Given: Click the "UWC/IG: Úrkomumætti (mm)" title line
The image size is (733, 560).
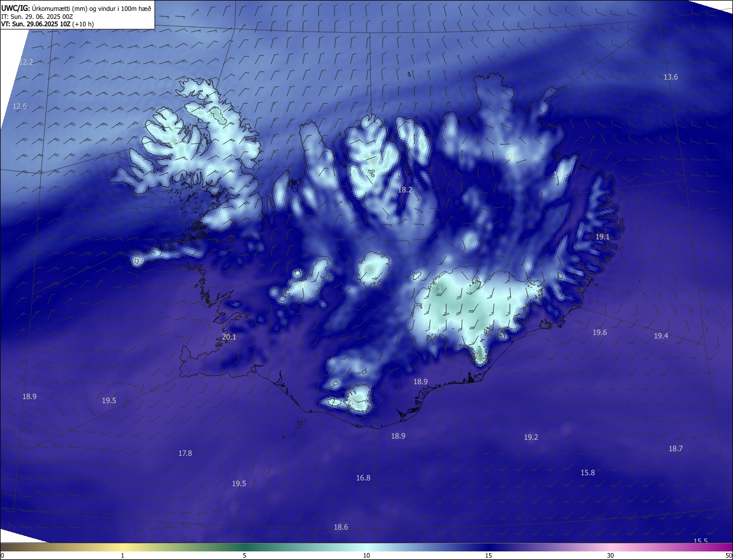Looking at the screenshot, I should click(x=76, y=7).
